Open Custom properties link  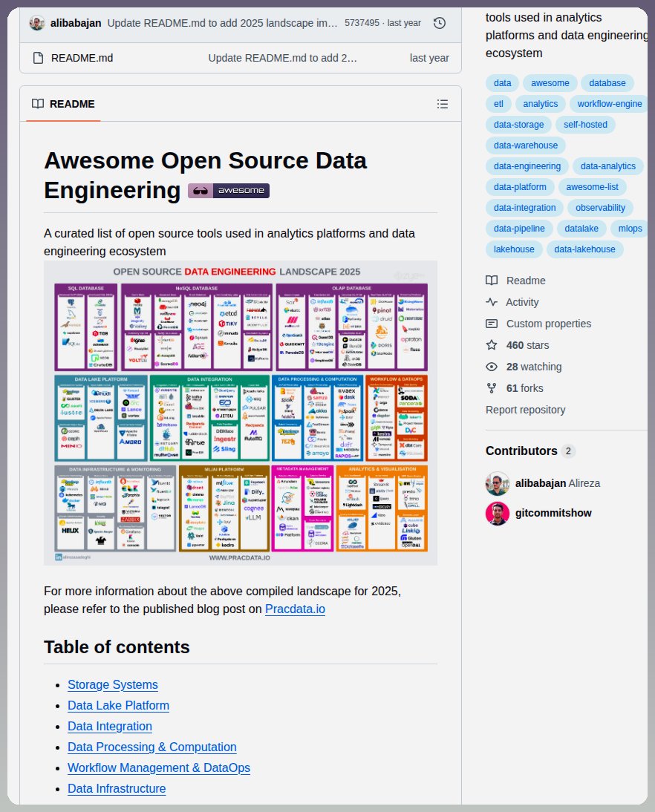pos(538,324)
